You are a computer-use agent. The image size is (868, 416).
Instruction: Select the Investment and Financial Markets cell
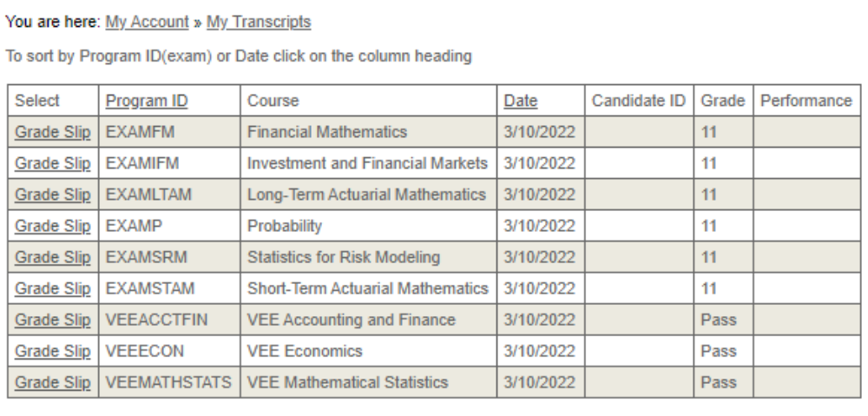pyautogui.click(x=367, y=163)
